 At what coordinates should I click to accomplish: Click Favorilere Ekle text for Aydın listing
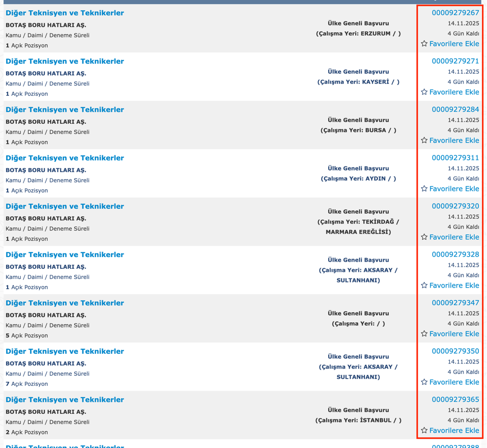tap(454, 189)
